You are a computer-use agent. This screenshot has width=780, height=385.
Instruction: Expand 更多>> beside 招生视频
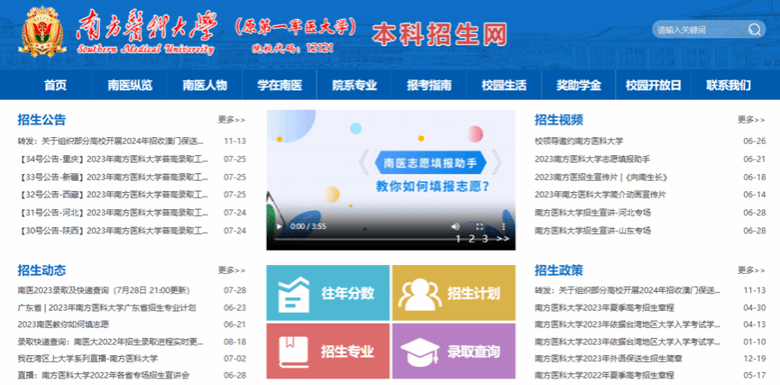751,119
